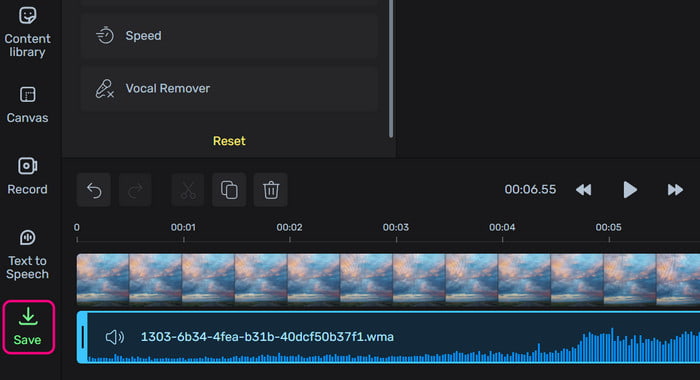Image resolution: width=700 pixels, height=380 pixels.
Task: Click the speaker icon on audio track
Action: coord(115,337)
